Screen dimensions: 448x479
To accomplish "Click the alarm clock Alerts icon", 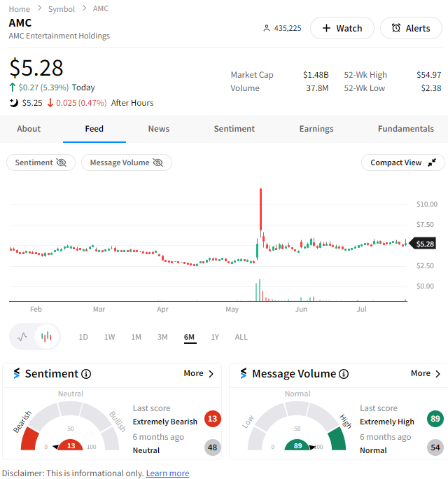I will click(396, 28).
